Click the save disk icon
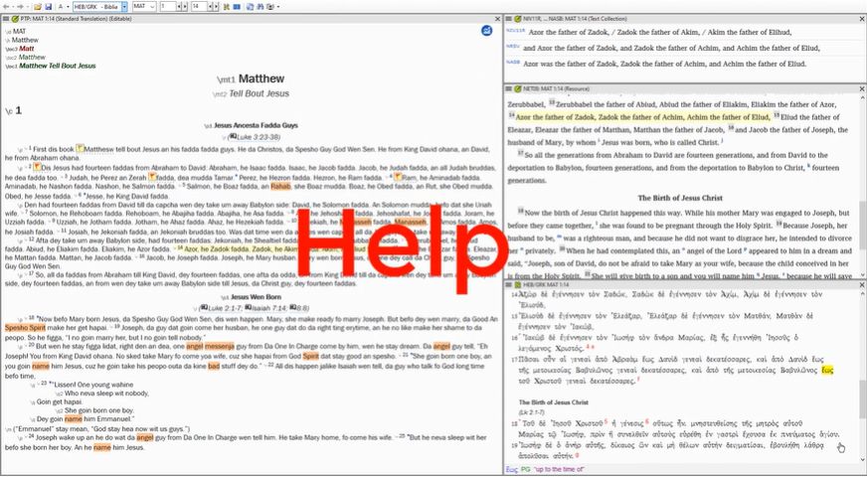 47,6
